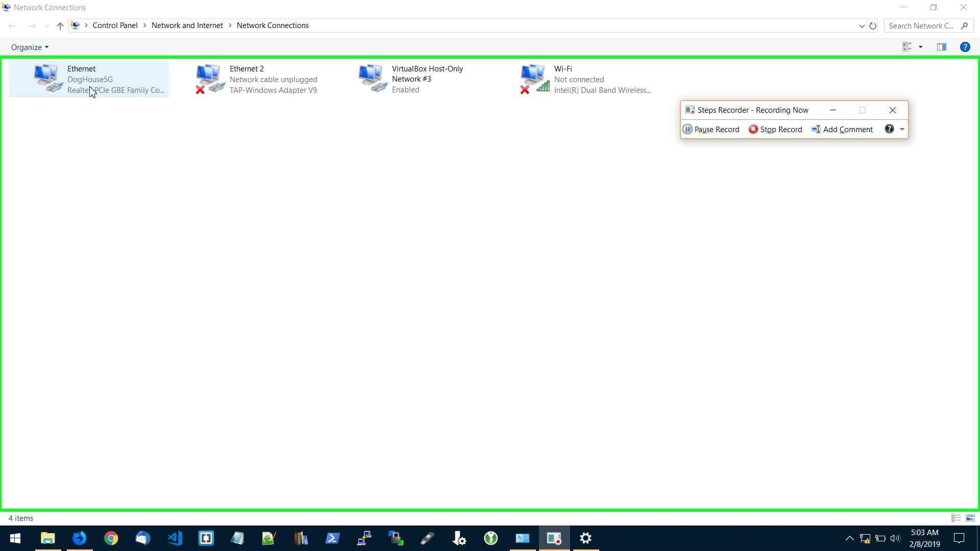Open the Organize dropdown menu
The image size is (980, 551).
pyautogui.click(x=30, y=47)
